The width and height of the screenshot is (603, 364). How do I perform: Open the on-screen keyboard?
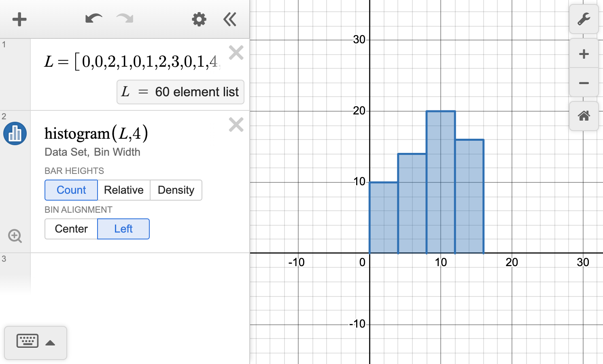click(27, 342)
